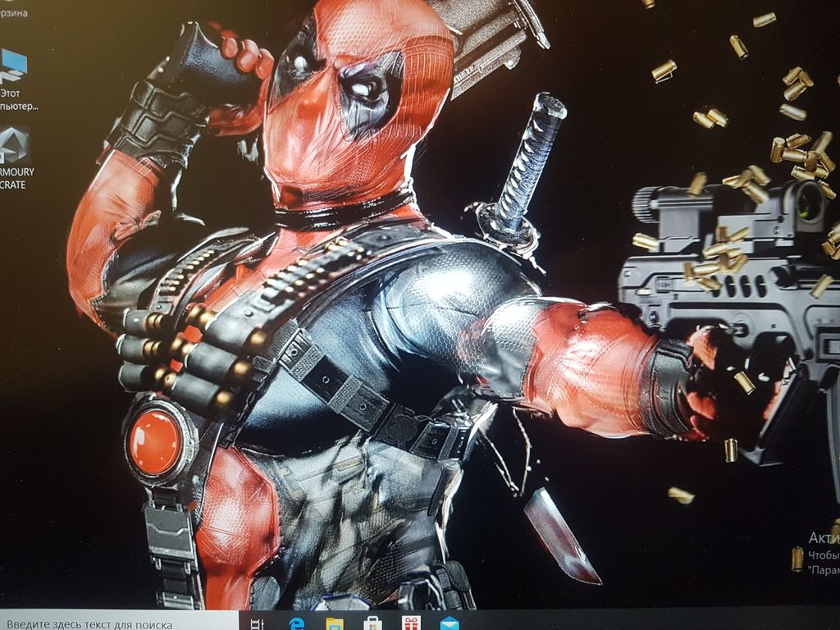This screenshot has height=630, width=840.
Task: Select the Этот компьютер desktop icon
Action: pos(14,65)
